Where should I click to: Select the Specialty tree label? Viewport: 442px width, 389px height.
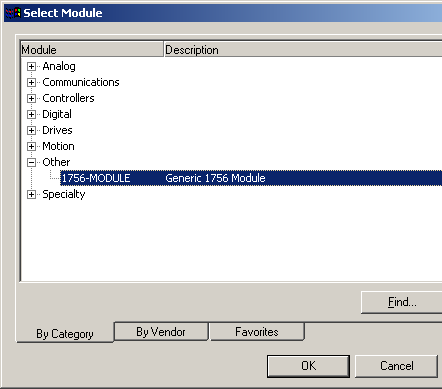coord(64,194)
